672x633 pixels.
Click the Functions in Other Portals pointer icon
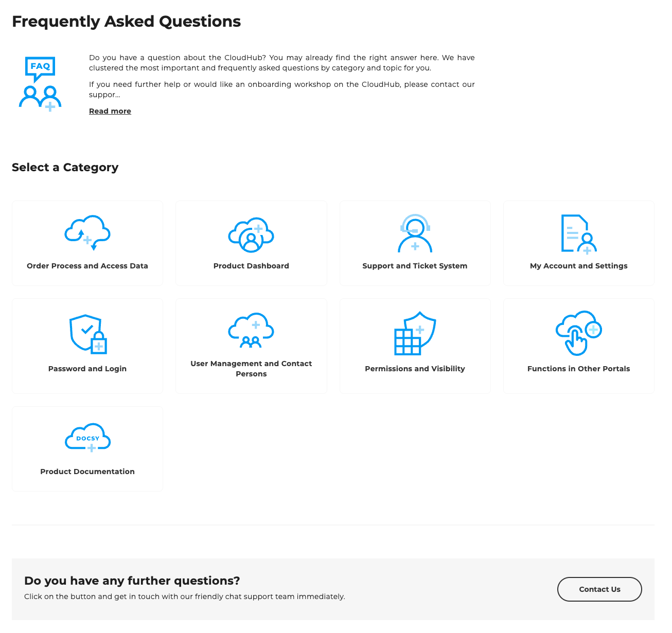coord(578,333)
